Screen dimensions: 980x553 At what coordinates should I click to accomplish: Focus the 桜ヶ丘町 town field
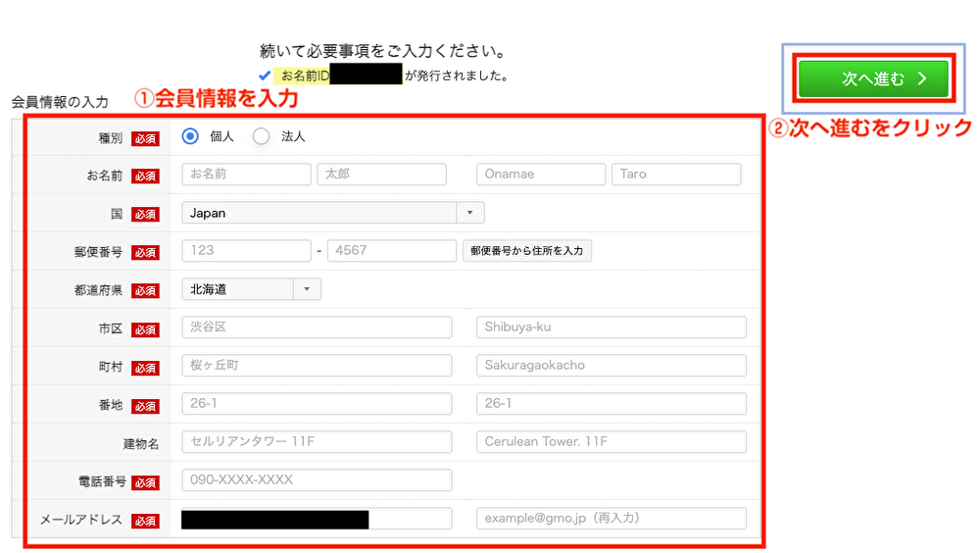(x=317, y=366)
